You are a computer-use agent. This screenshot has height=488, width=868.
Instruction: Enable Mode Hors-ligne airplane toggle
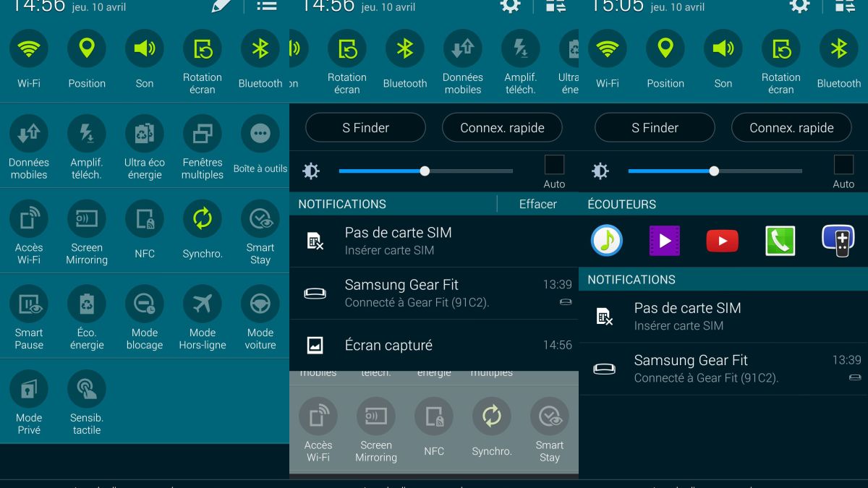click(203, 304)
